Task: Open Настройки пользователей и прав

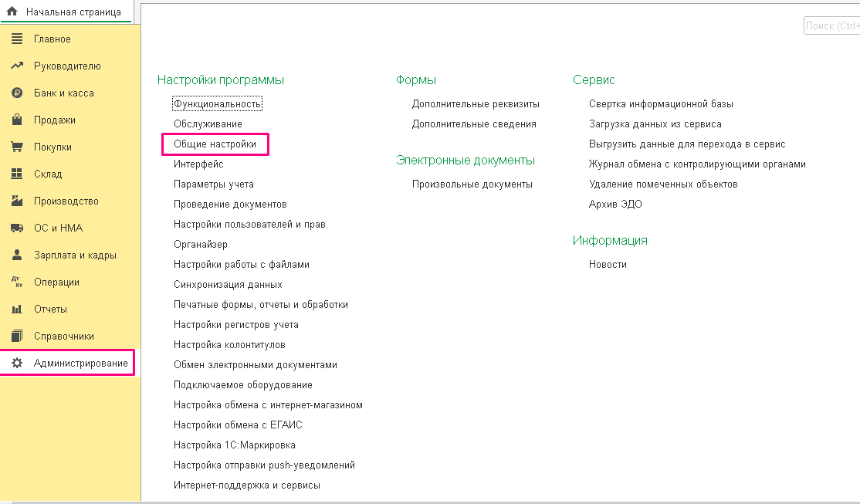Action: click(249, 225)
